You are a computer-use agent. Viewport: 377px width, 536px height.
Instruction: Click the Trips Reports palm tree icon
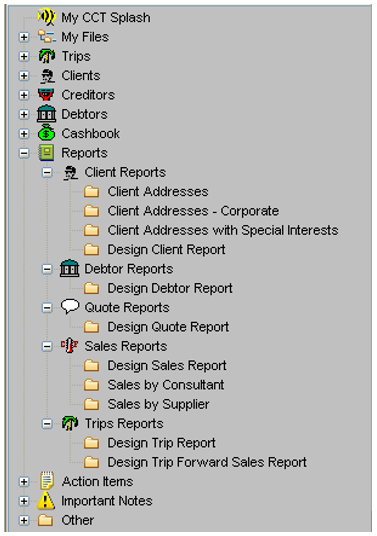pos(70,423)
